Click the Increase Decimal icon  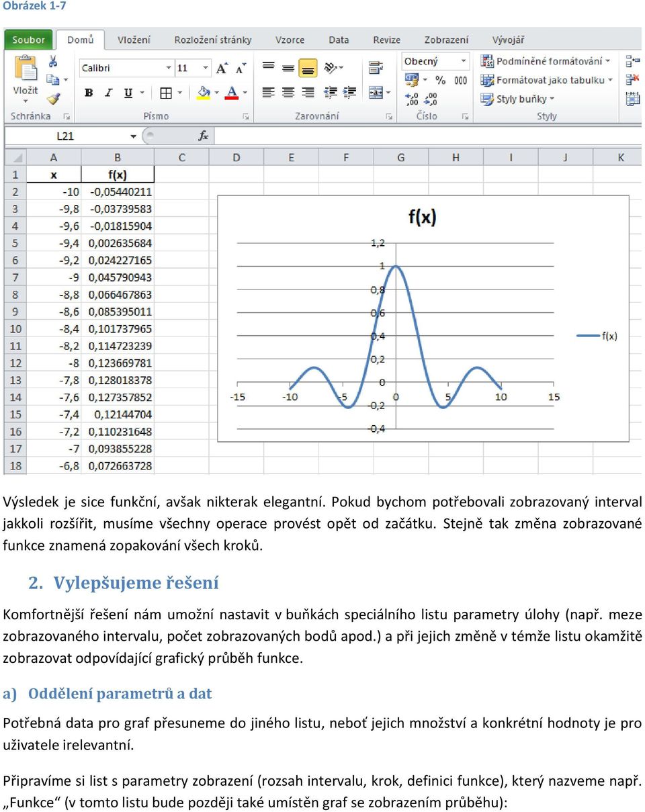(412, 99)
